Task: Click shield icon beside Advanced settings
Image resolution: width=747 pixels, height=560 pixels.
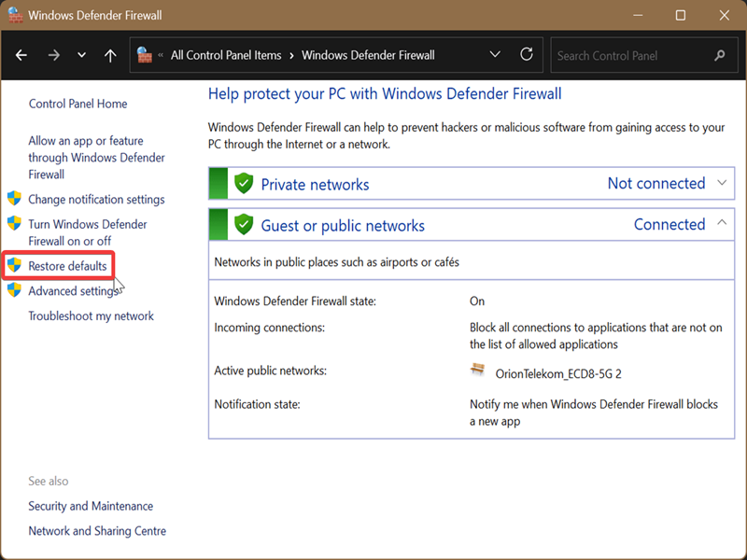Action: click(x=14, y=289)
